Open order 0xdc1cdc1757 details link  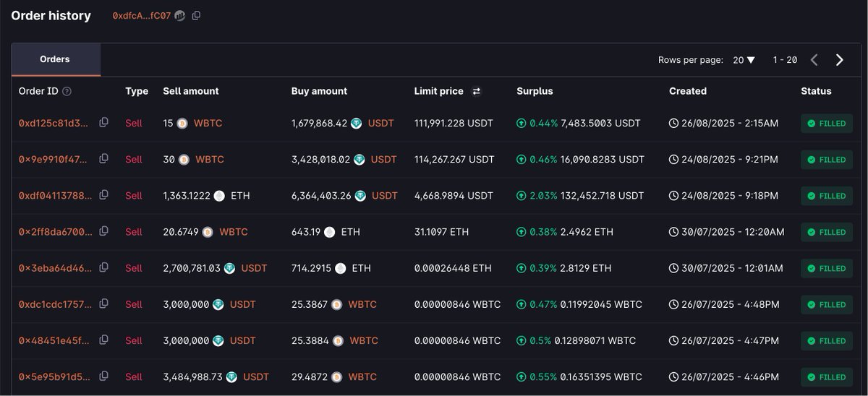55,304
